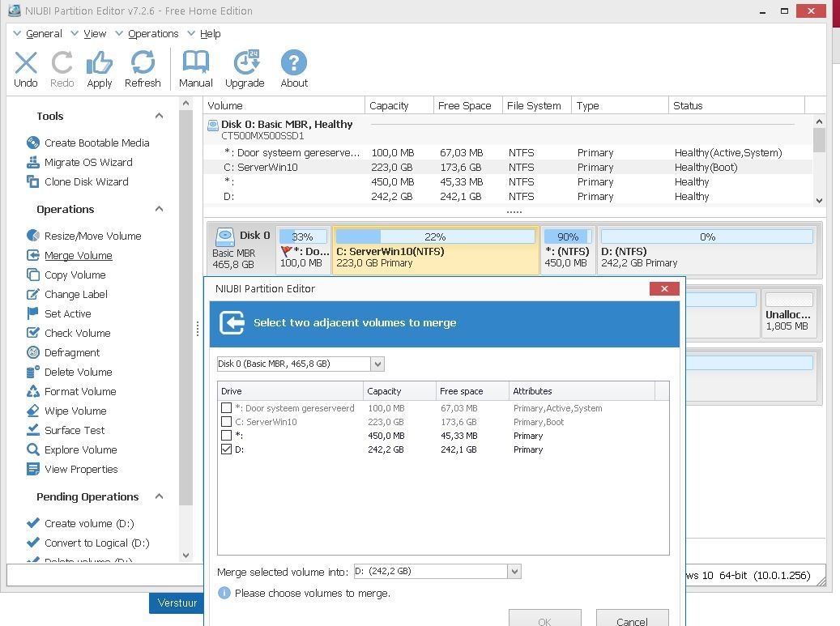Screen dimensions: 840x626
Task: Click the Verstuur button
Action: coord(177,603)
